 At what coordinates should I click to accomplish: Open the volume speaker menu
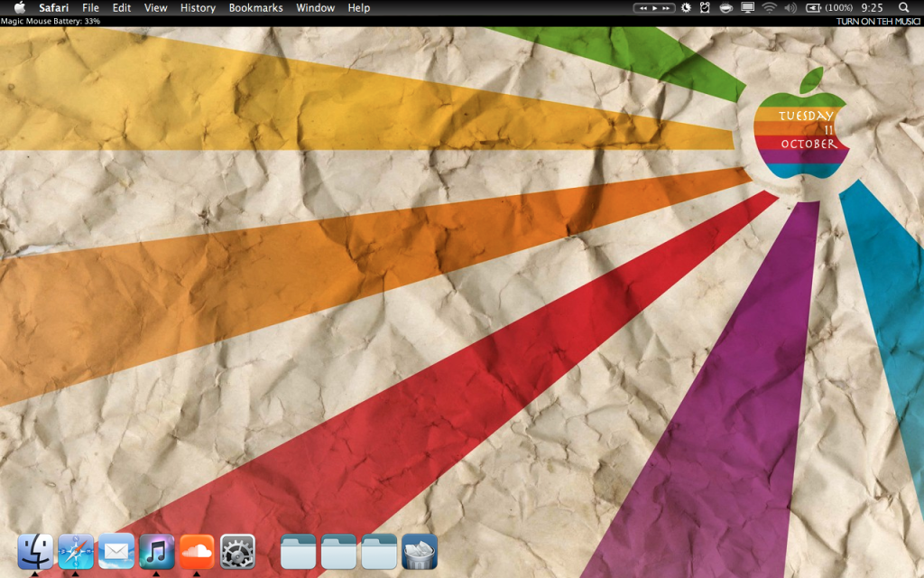tap(790, 7)
